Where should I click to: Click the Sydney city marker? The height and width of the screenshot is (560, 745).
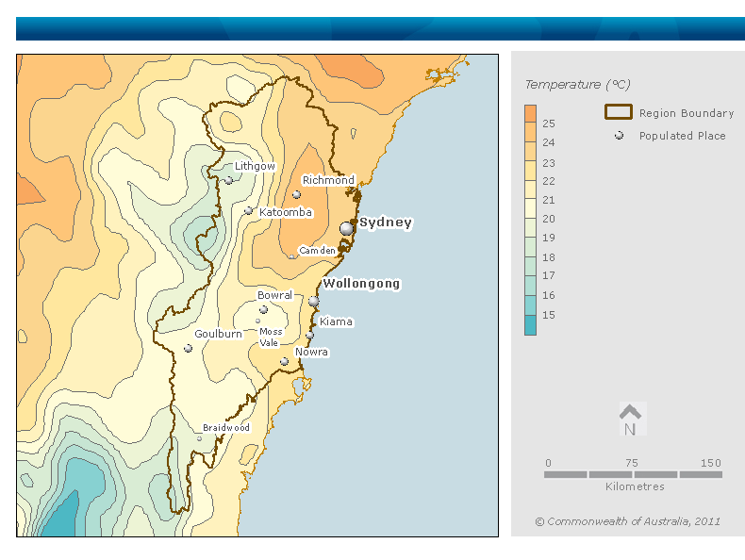pos(347,228)
